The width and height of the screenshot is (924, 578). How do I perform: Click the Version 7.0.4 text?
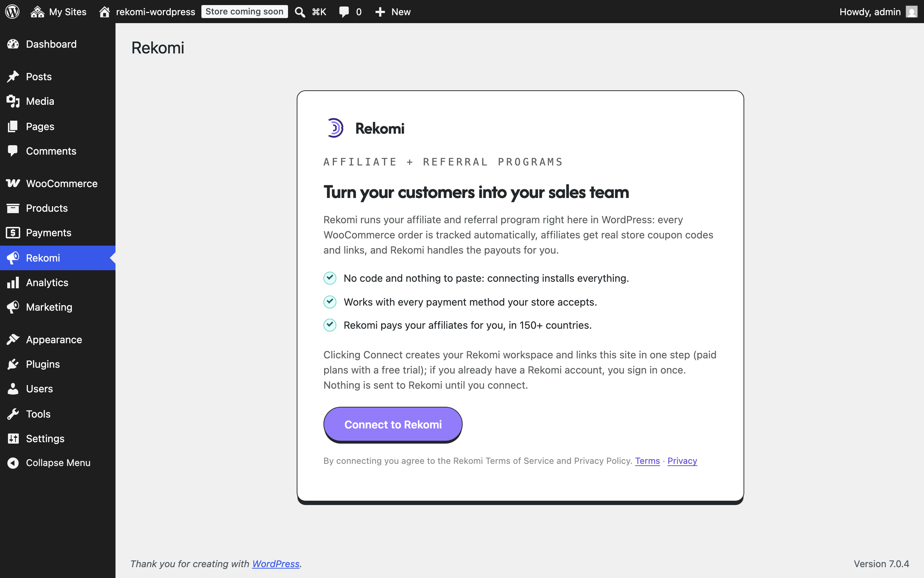coord(881,564)
